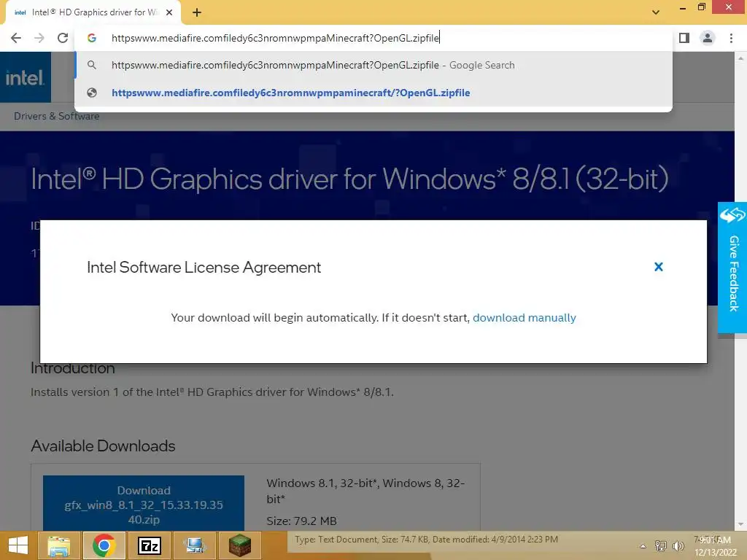Click the Intel logo
This screenshot has width=747, height=560.
(x=25, y=77)
